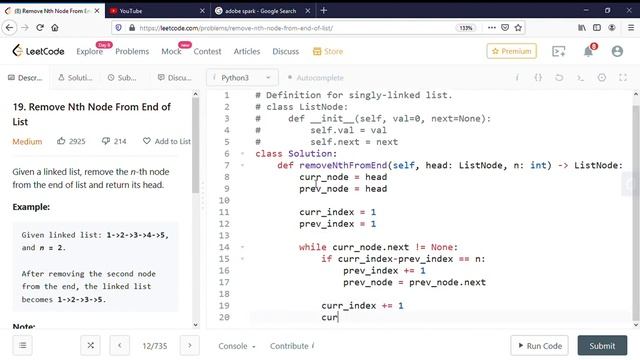Open the notifications bell
Viewport: 640px width, 360px height.
point(588,51)
